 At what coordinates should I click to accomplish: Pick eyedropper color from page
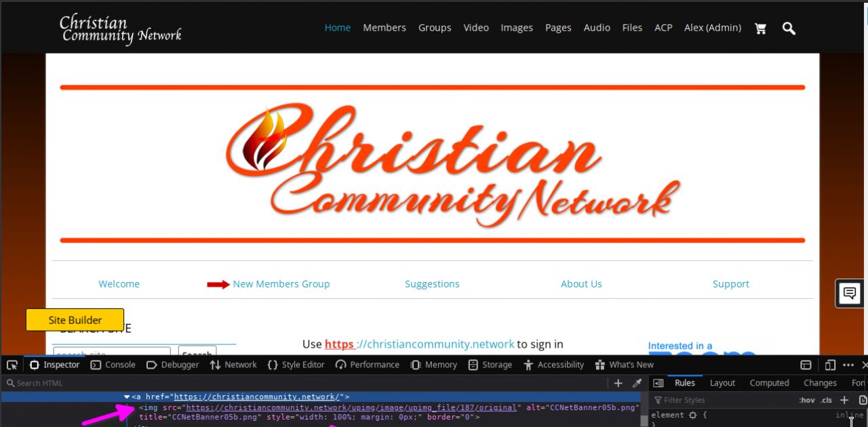point(637,383)
